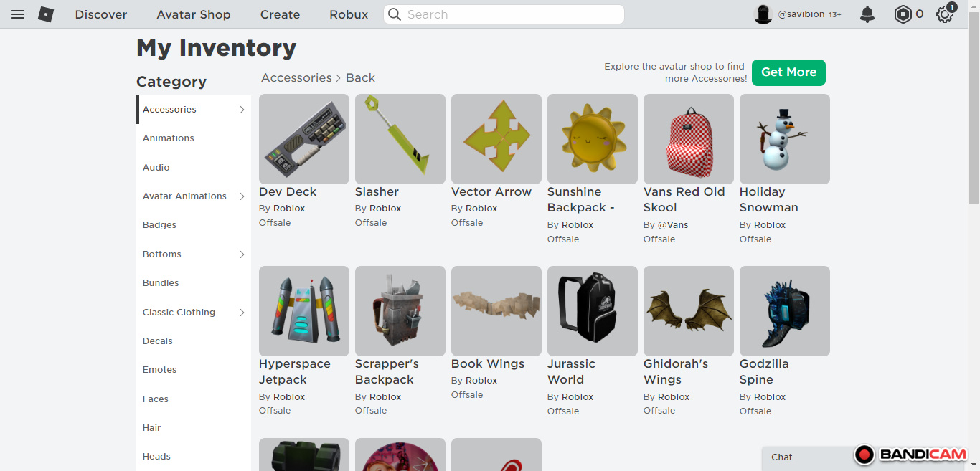Open the settings gear icon
Image resolution: width=980 pixels, height=471 pixels.
[944, 14]
